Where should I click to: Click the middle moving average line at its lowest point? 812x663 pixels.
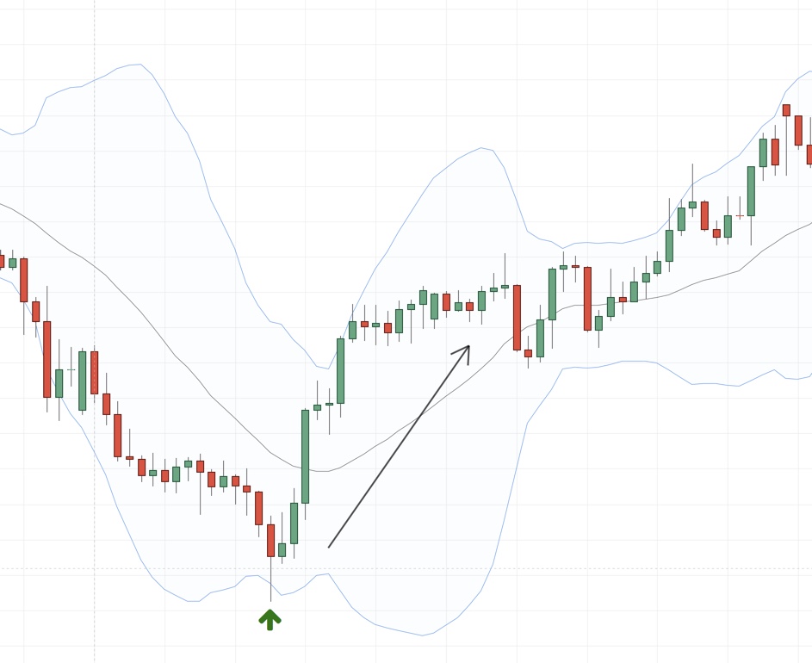click(x=322, y=471)
